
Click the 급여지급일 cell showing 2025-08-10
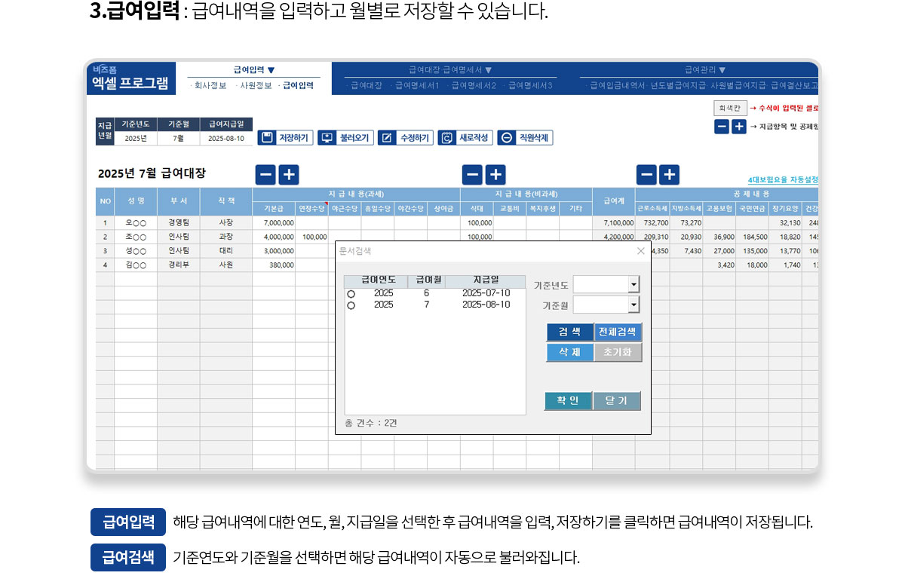coord(225,139)
